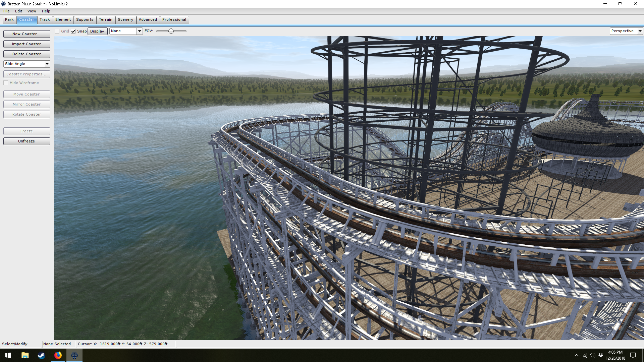Click the volume speaker tray icon
This screenshot has width=644, height=362.
(592, 355)
